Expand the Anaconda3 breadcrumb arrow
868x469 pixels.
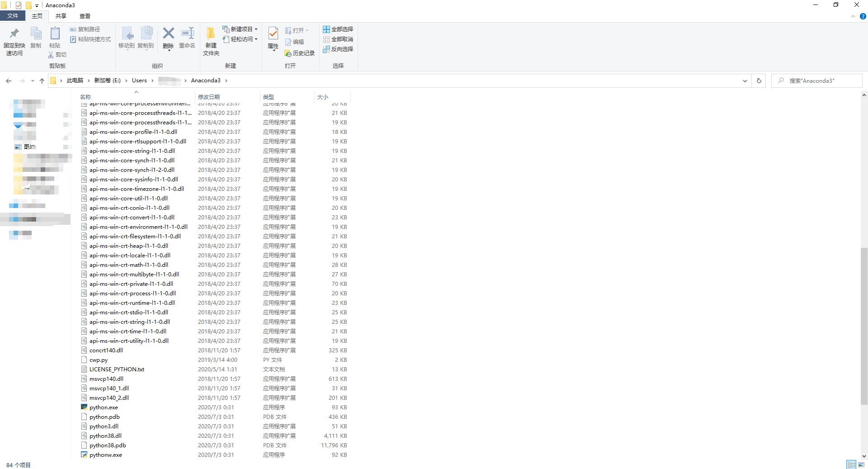(226, 81)
